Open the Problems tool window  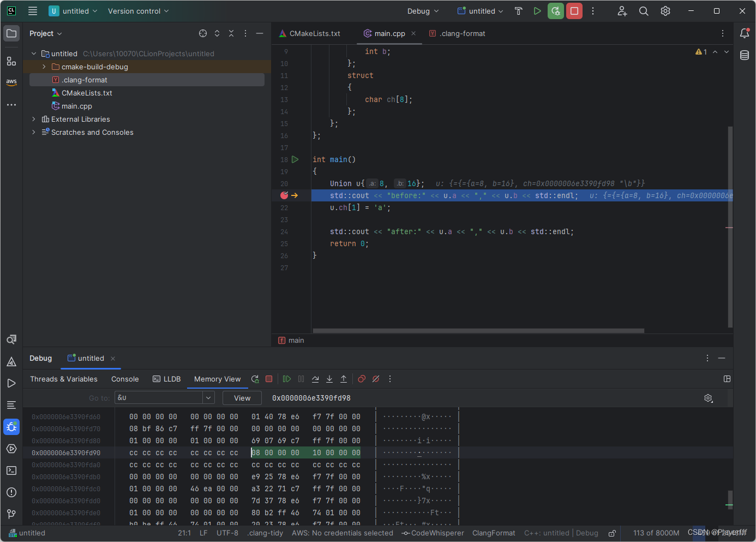click(11, 492)
